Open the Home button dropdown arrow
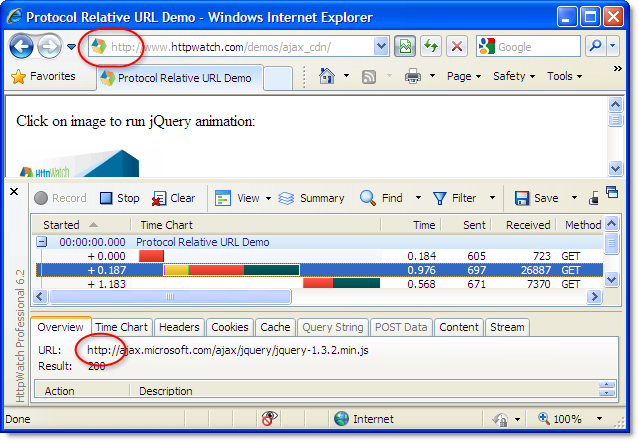 346,76
